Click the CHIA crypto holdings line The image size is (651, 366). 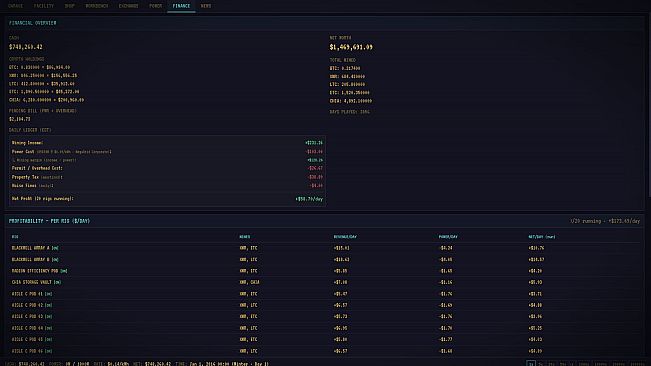[x=46, y=100]
